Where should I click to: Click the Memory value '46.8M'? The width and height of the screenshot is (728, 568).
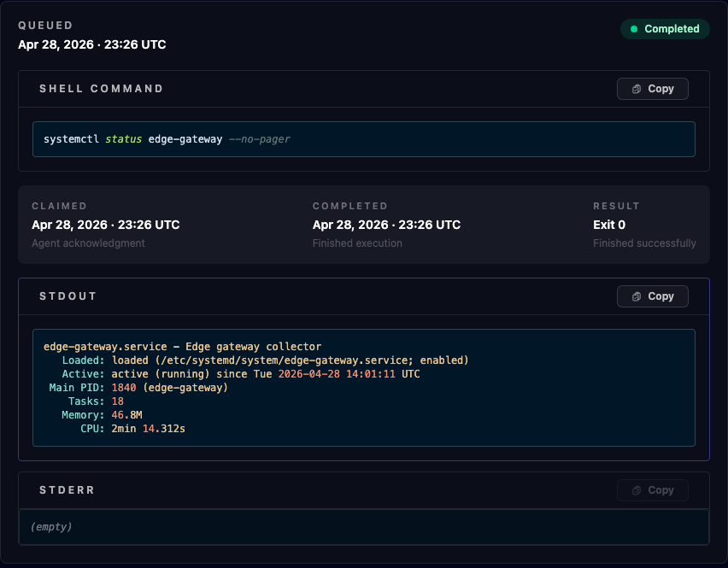[x=126, y=415]
